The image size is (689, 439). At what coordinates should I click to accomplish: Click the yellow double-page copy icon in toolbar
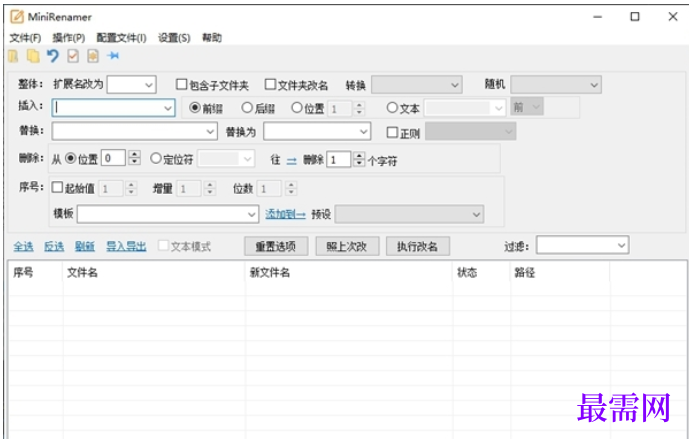pyautogui.click(x=33, y=56)
